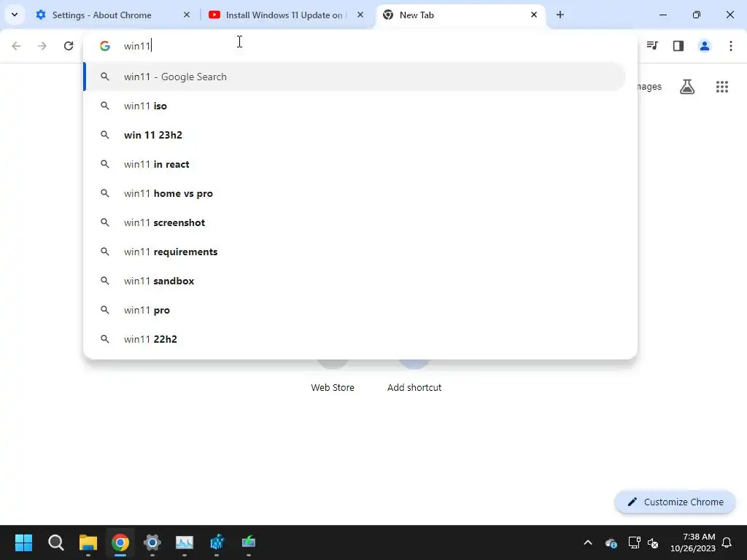This screenshot has width=747, height=560.
Task: Select the New Tab tab
Action: [x=461, y=15]
